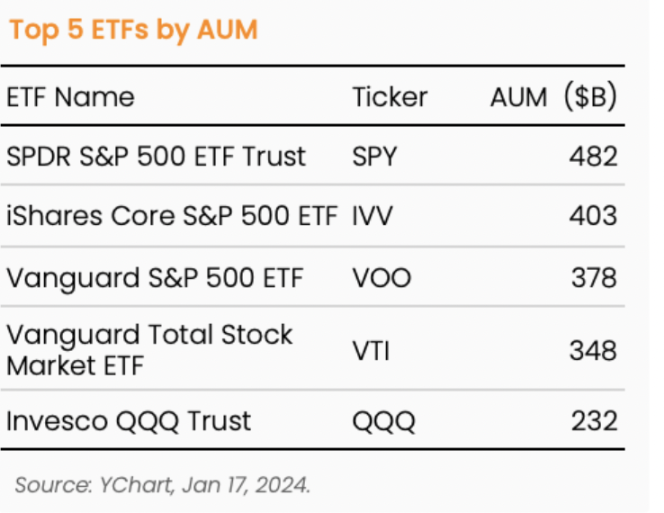This screenshot has width=664, height=513.
Task: Click the SPY ticker cell
Action: 375,156
